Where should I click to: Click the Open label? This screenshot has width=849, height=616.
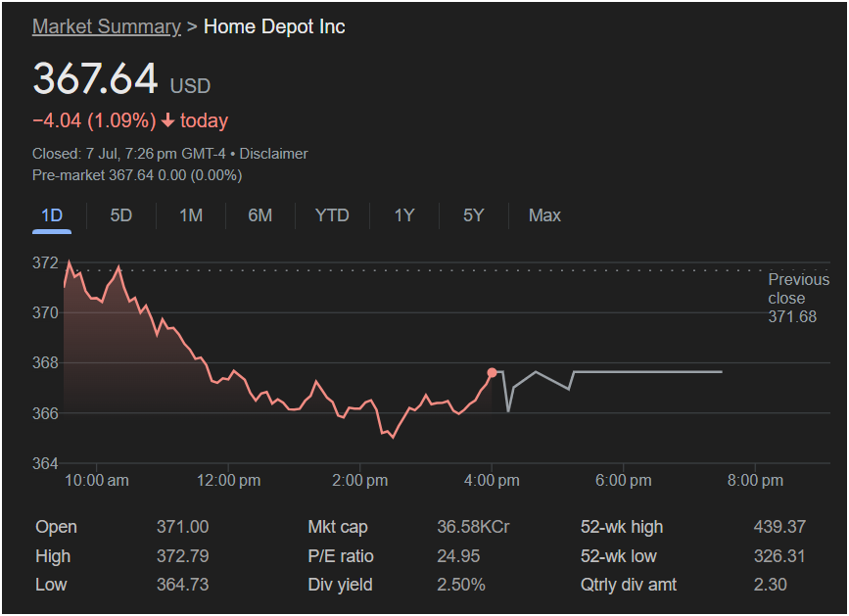tap(57, 527)
